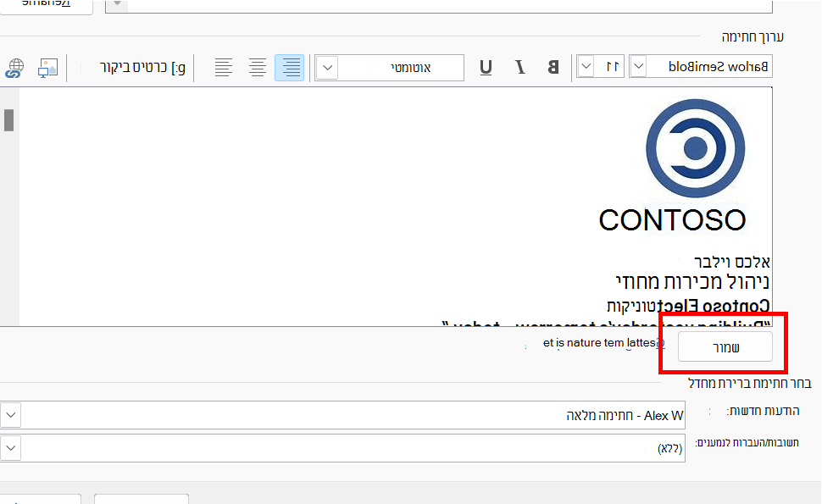The height and width of the screenshot is (504, 822).
Task: Click the title line ניהול מכירות מחוזי
Action: click(x=692, y=282)
